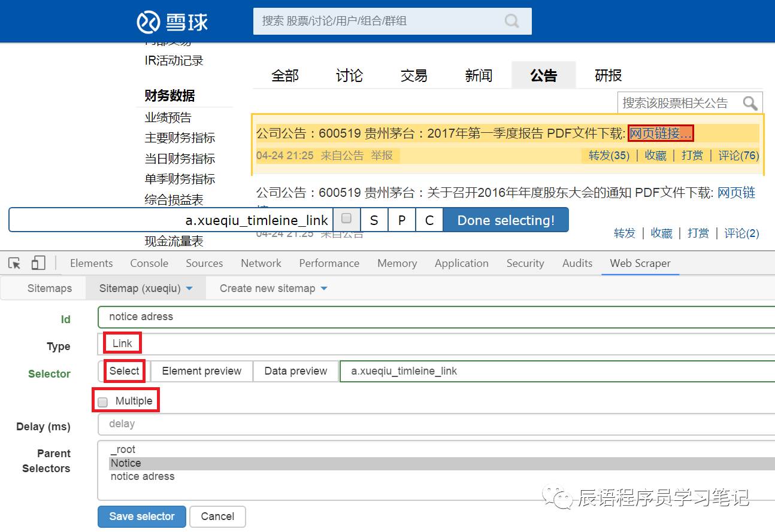The width and height of the screenshot is (775, 532).
Task: Open the DevTools Elements tab
Action: pyautogui.click(x=91, y=263)
